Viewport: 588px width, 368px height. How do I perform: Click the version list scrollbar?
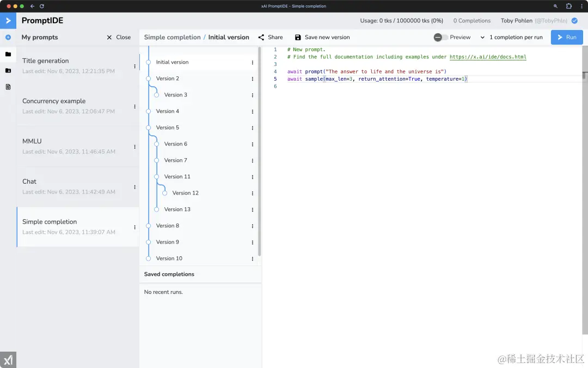(260, 151)
